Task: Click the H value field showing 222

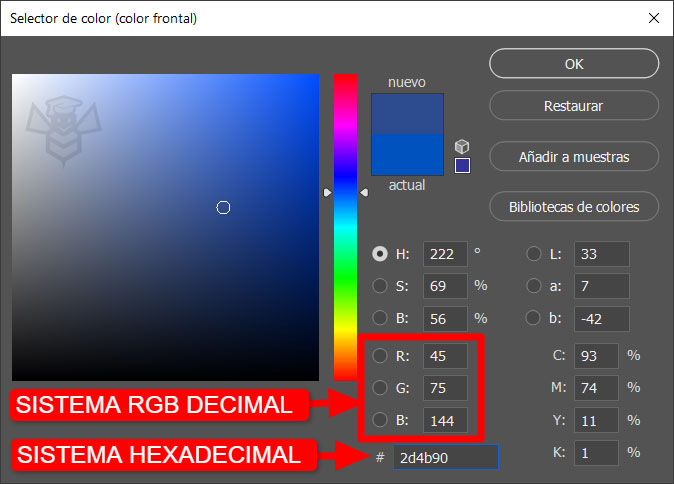Action: point(445,254)
